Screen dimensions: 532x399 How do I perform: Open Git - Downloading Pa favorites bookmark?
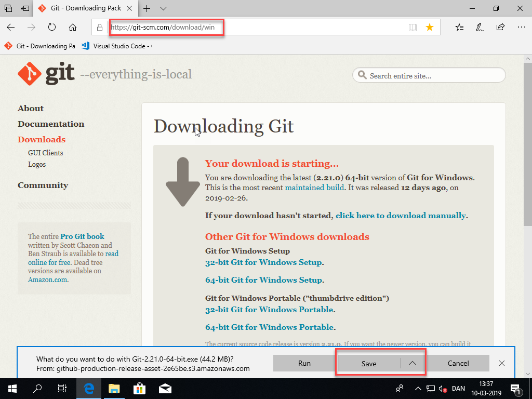pos(39,46)
